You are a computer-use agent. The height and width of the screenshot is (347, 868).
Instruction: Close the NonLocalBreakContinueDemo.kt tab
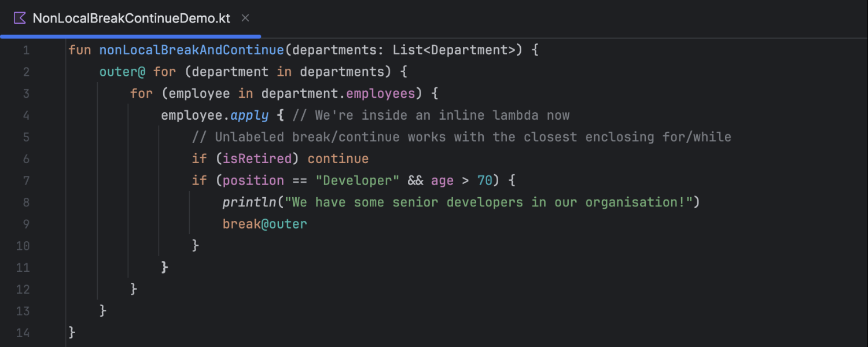point(244,18)
